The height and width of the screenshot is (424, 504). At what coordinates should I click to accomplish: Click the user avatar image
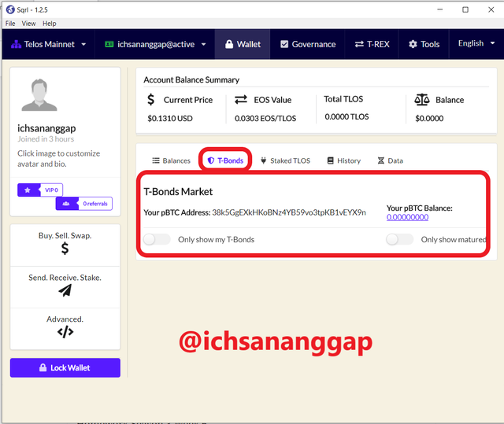(39, 95)
